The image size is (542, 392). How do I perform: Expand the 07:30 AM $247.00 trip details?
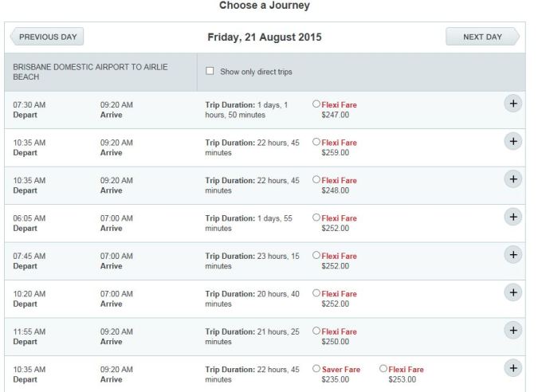[x=513, y=104]
